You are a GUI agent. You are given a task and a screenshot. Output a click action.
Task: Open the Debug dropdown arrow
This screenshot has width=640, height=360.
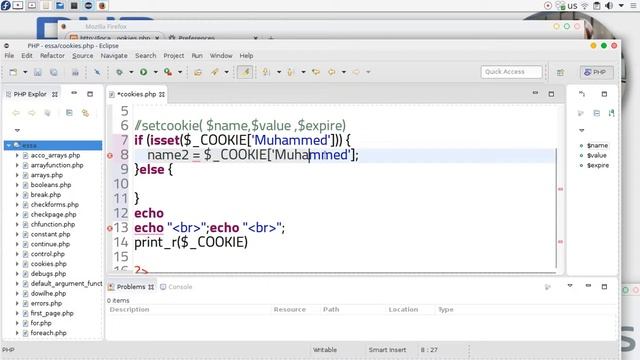131,72
